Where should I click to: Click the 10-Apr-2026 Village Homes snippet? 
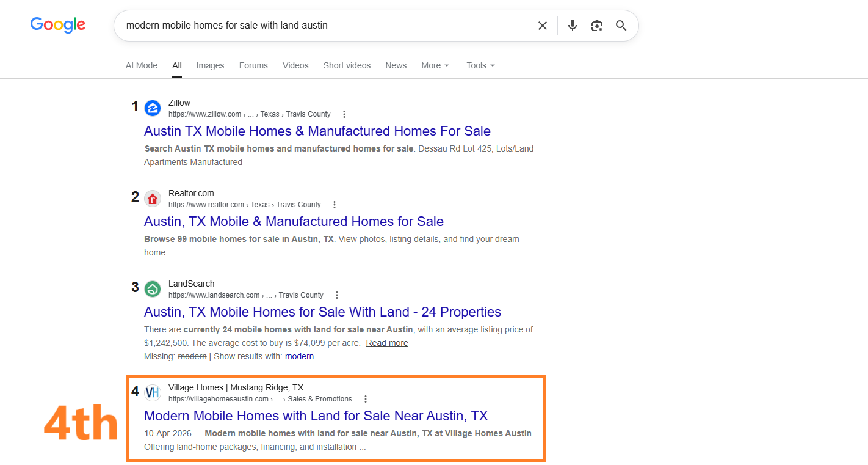click(x=339, y=440)
